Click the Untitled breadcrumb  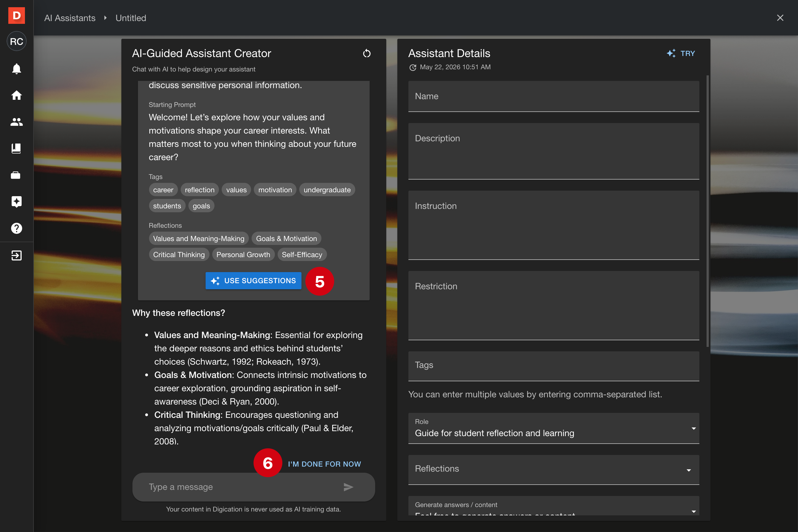[x=131, y=18]
